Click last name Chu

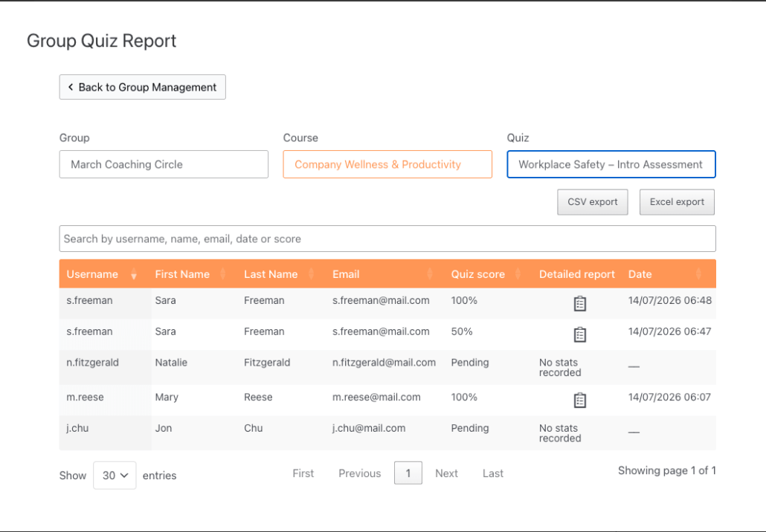pos(253,428)
